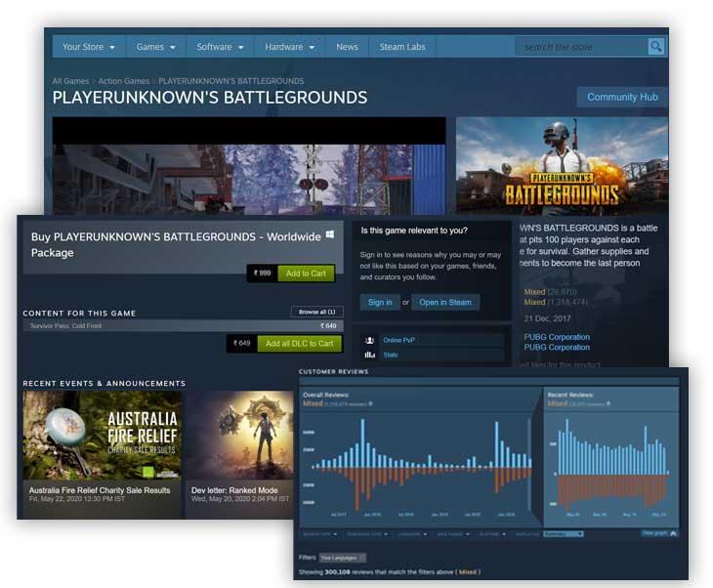Expand the Review Type filter dropdown
This screenshot has height=588, width=713.
point(320,534)
